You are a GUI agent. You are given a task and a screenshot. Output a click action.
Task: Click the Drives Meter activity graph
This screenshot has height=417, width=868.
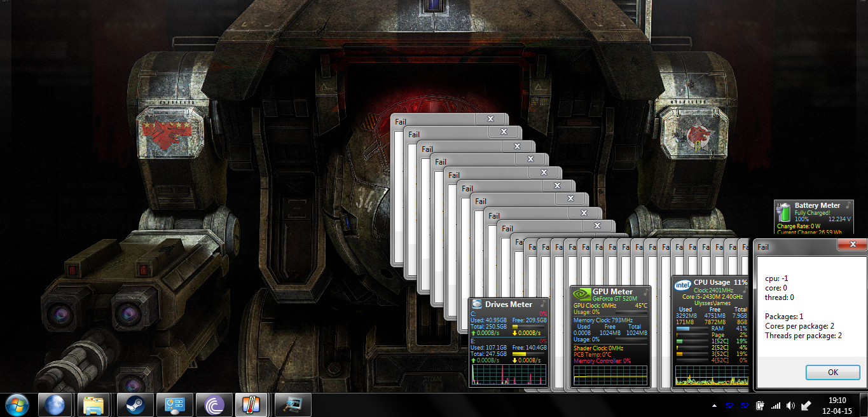509,374
